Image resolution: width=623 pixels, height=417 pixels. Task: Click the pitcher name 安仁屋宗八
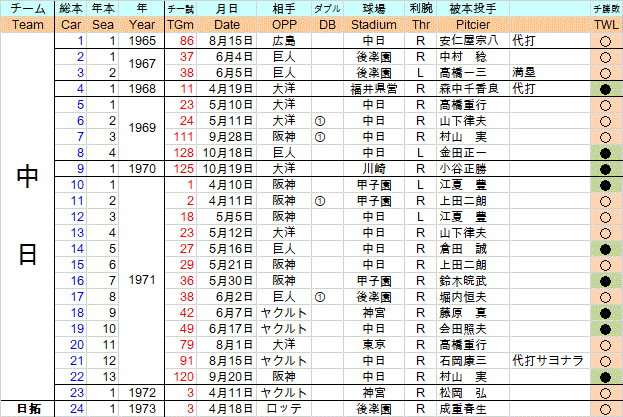coord(468,41)
